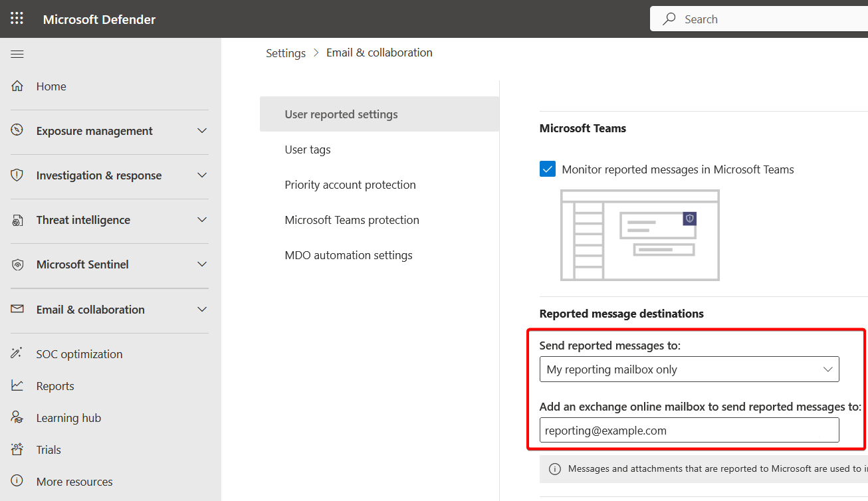Click the Trials gift icon

click(17, 449)
